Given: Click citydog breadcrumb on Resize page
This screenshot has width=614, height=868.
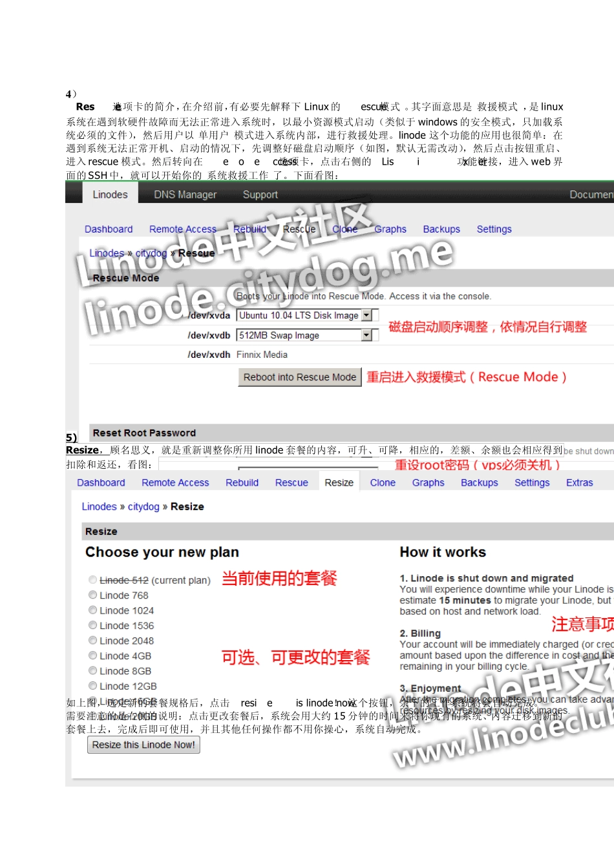Looking at the screenshot, I should coord(143,507).
